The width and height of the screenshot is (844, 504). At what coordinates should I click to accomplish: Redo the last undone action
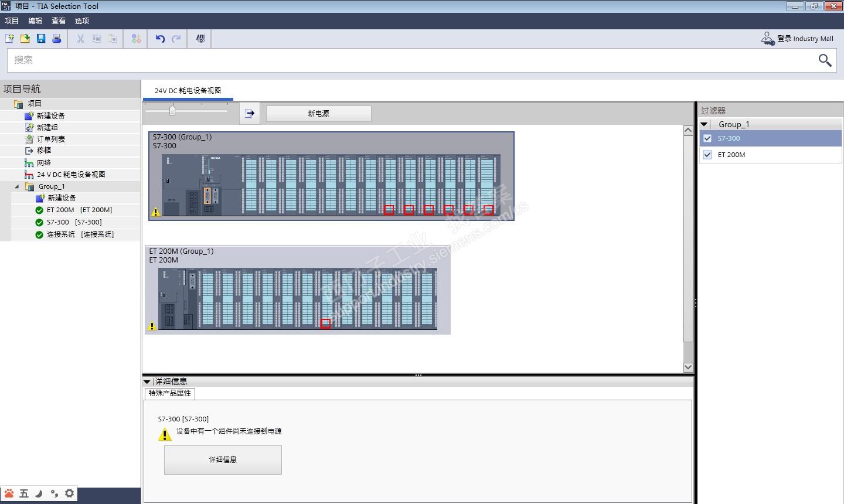click(x=176, y=39)
